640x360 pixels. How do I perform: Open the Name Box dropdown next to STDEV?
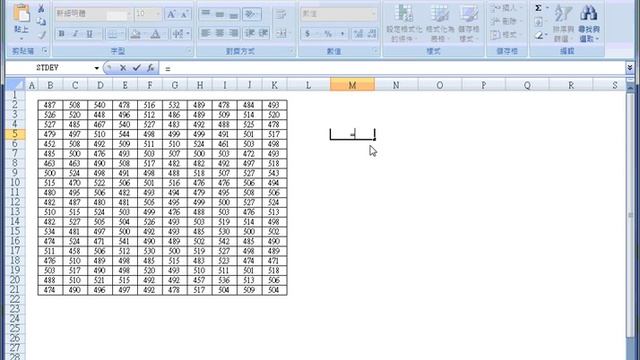tap(97, 68)
